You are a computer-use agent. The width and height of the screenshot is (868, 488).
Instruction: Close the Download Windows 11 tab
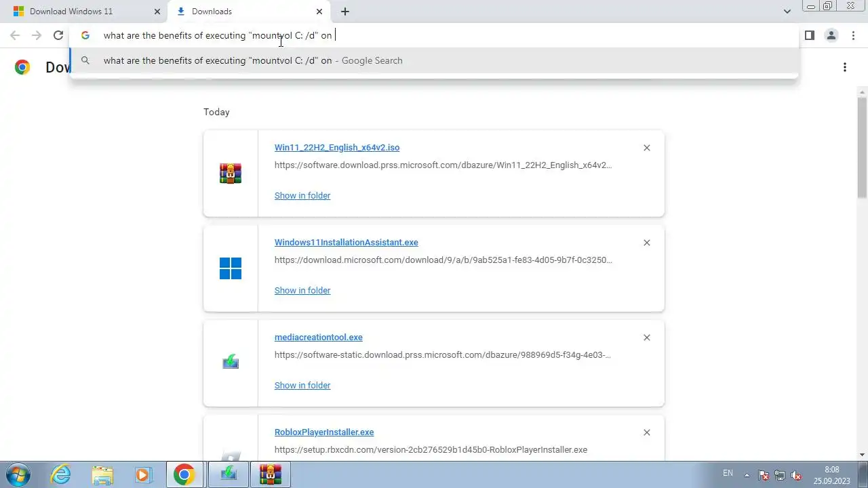pyautogui.click(x=157, y=12)
